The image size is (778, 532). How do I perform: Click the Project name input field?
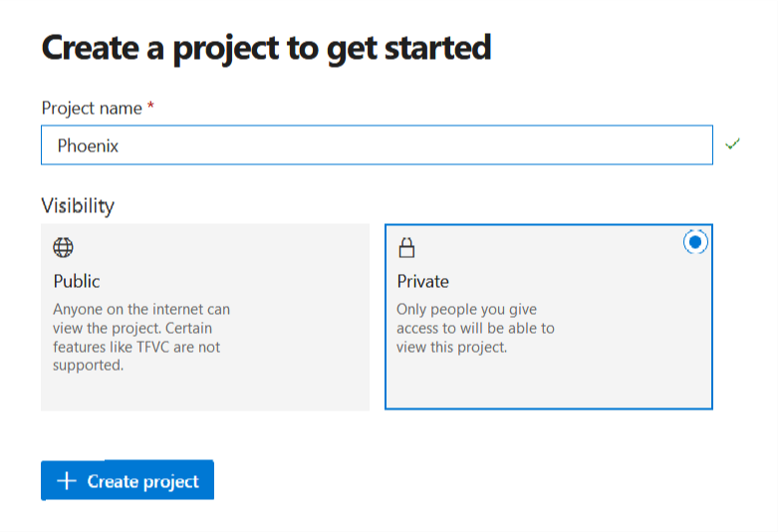tap(377, 145)
